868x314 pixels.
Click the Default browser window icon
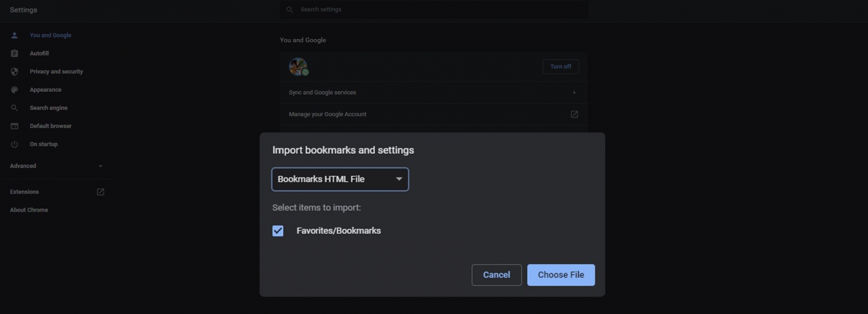coord(15,126)
